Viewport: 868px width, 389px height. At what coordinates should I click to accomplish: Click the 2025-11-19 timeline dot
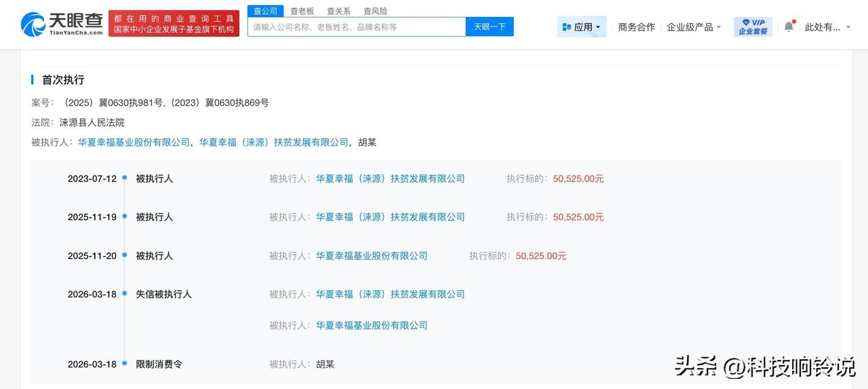[125, 216]
